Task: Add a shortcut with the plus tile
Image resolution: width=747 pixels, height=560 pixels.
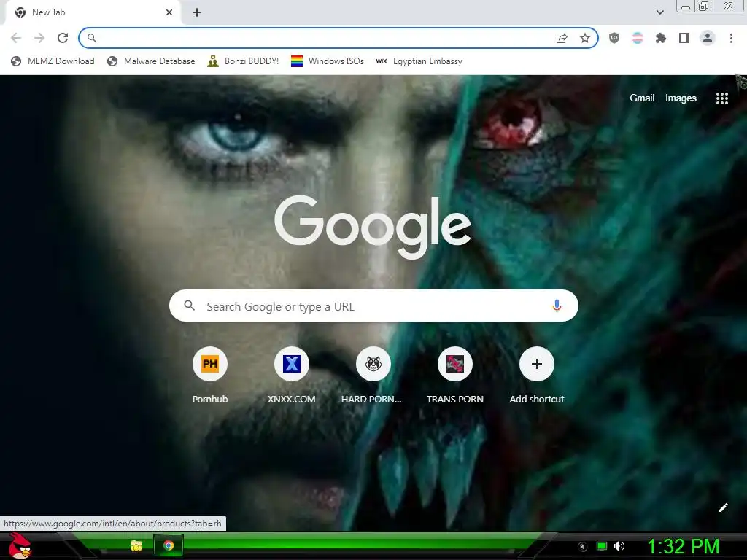Action: click(537, 364)
